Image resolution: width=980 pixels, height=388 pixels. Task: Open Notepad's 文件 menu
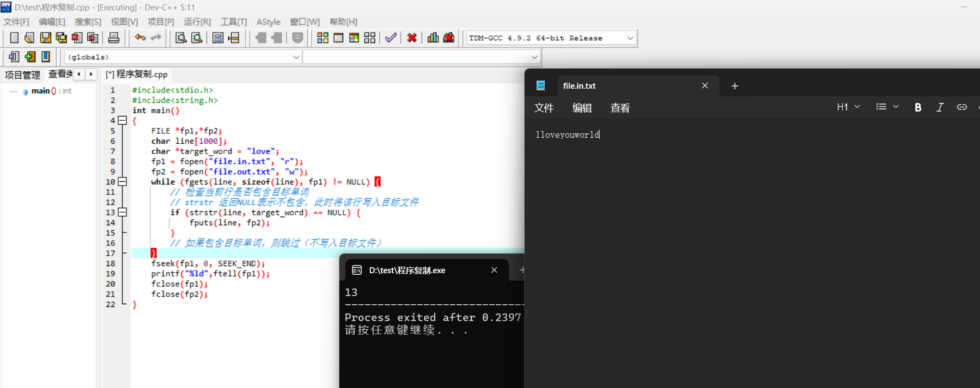(x=544, y=108)
